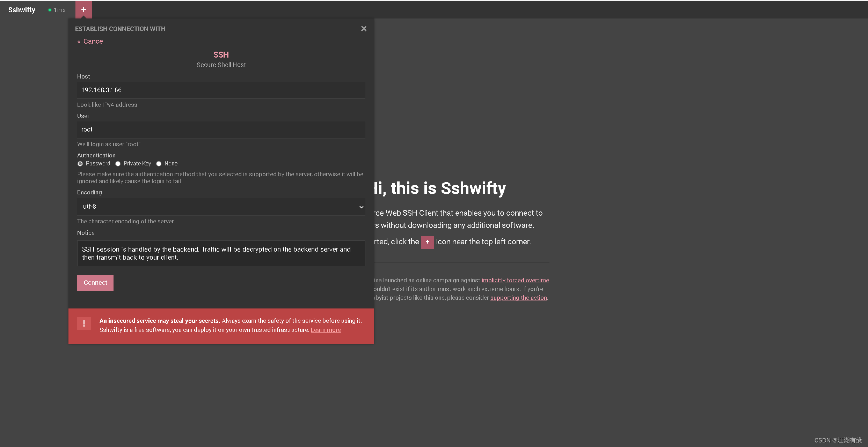Click the 1ms ping time display
Viewport: 868px width, 447px height.
[x=60, y=10]
